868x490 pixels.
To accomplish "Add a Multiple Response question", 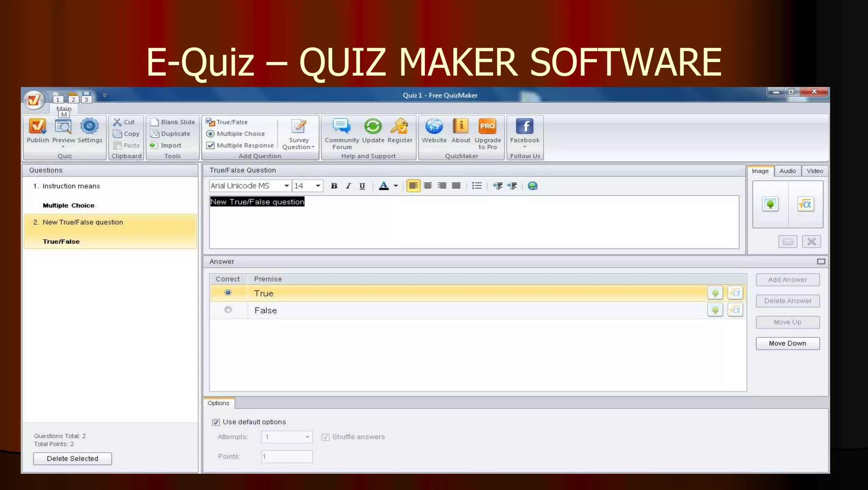I will point(240,146).
